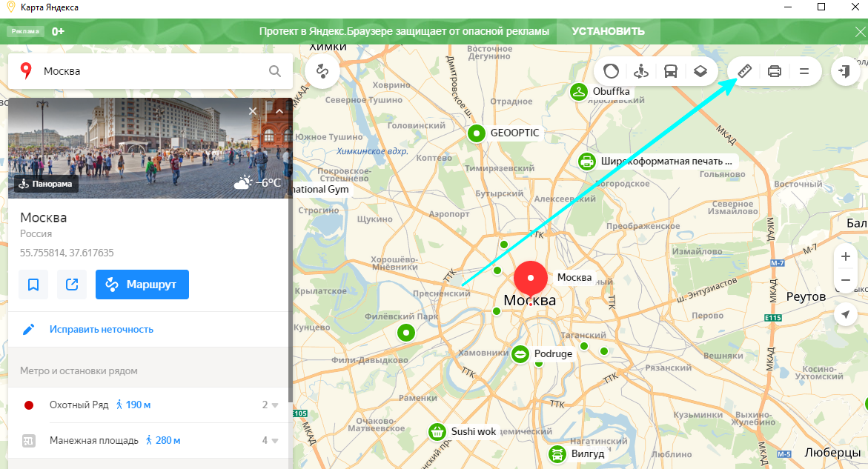Image resolution: width=868 pixels, height=469 pixels.
Task: Toggle the public transport bus layer
Action: point(670,71)
